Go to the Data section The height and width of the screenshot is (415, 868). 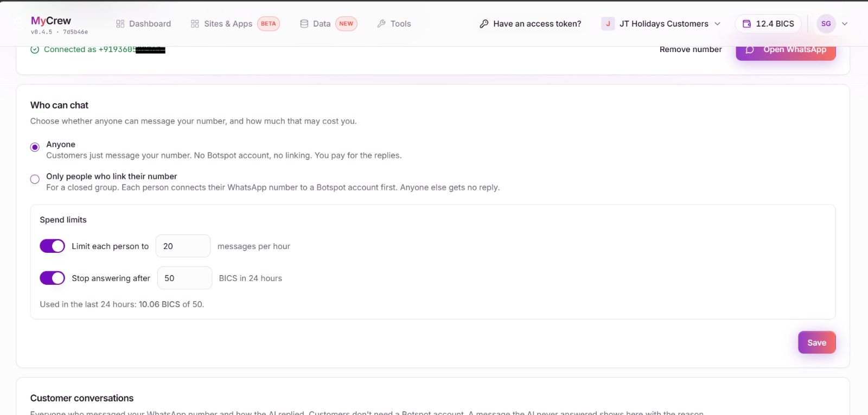pos(328,24)
